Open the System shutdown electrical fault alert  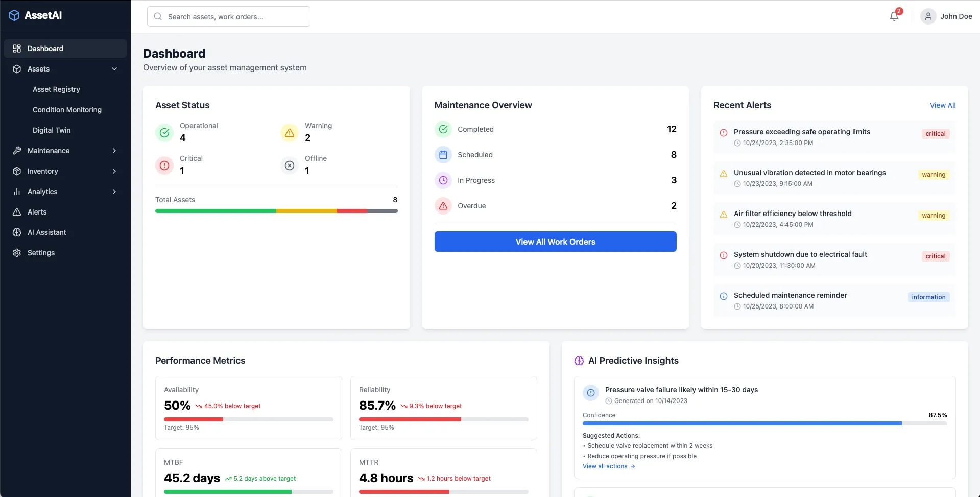834,259
